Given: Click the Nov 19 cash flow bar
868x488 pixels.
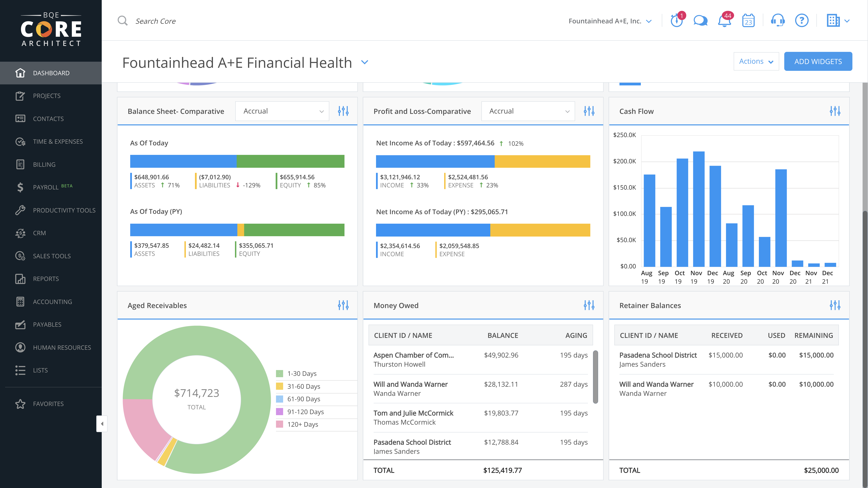Looking at the screenshot, I should [698, 209].
